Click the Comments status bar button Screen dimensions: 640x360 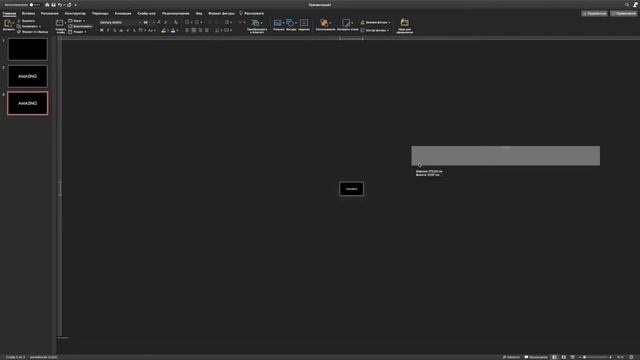pos(536,357)
